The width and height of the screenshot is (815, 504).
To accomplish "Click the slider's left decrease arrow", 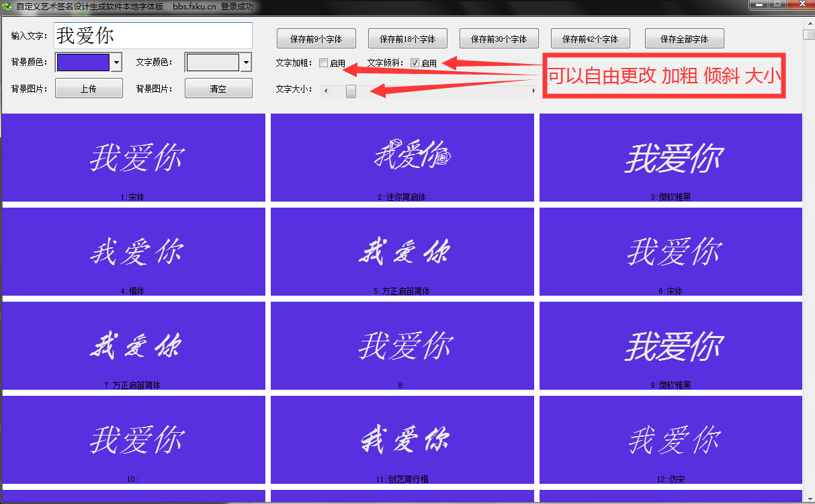I will (x=326, y=91).
